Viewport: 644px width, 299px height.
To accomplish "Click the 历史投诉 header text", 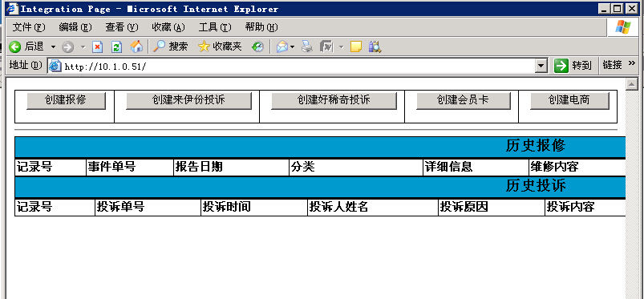I will coord(535,186).
